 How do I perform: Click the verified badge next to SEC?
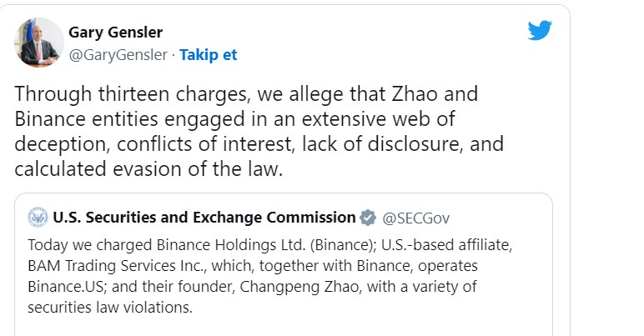pyautogui.click(x=367, y=218)
